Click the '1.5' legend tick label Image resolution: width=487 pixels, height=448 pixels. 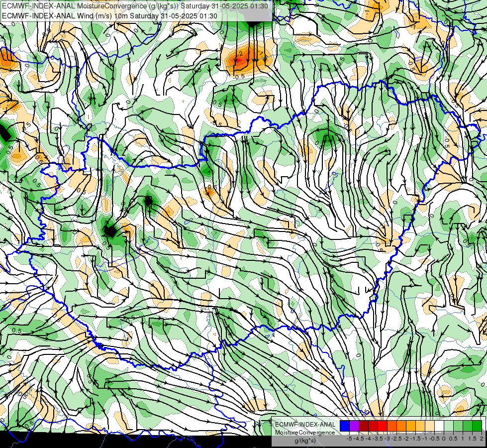click(472, 439)
